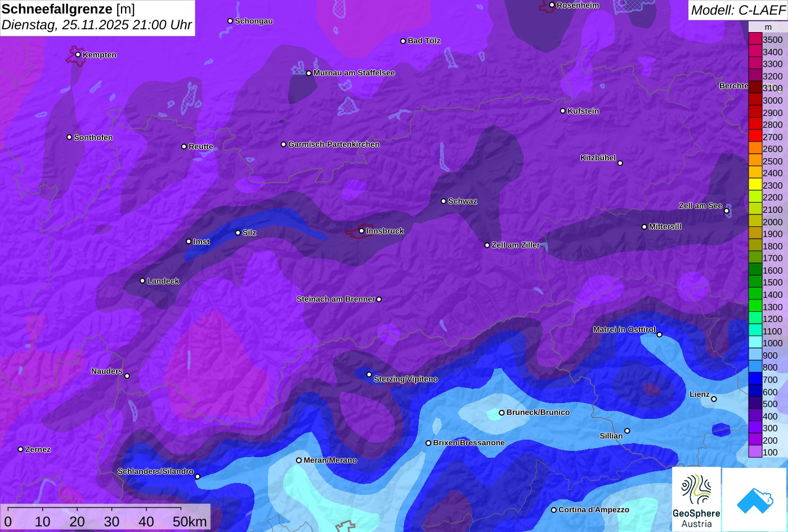Click the 2000 legend value
This screenshot has width=788, height=532.
(x=773, y=222)
